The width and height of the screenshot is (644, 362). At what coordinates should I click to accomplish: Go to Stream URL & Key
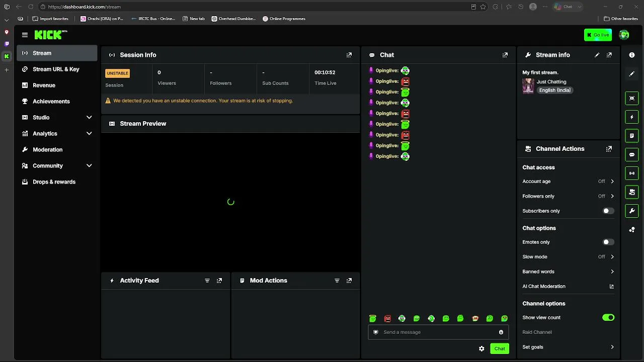pyautogui.click(x=57, y=69)
